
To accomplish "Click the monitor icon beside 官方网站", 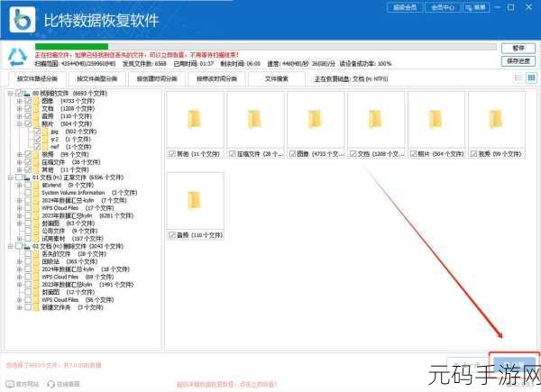I will click(x=10, y=384).
